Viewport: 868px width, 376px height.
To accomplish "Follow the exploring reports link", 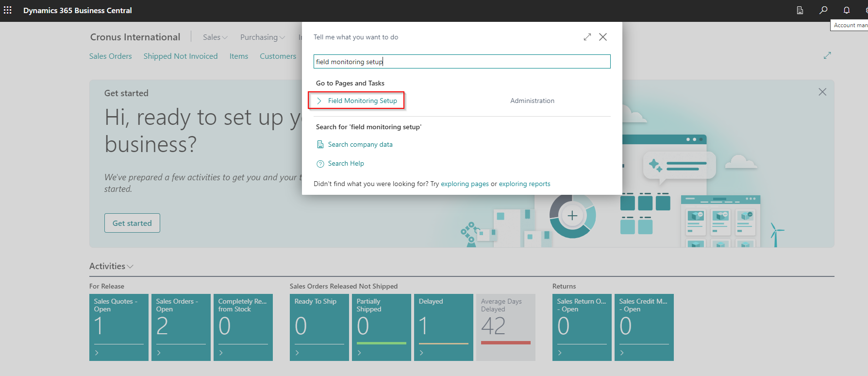I will (524, 184).
